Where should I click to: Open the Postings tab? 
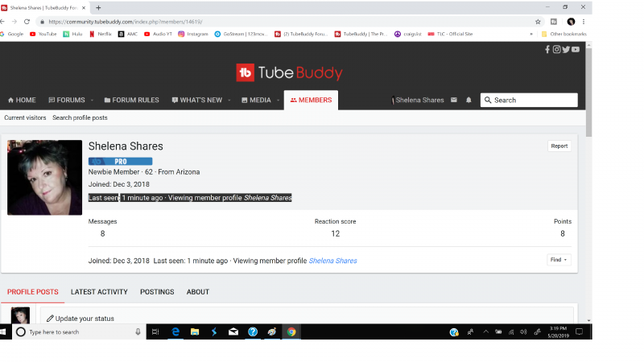pyautogui.click(x=157, y=292)
